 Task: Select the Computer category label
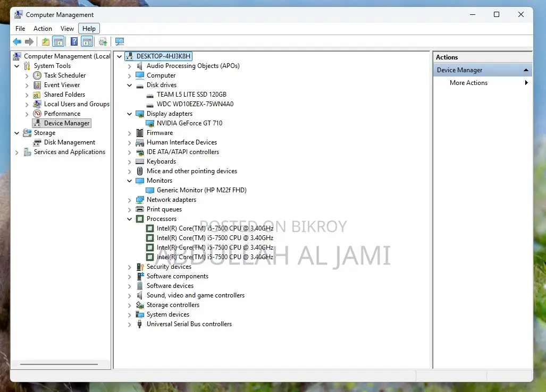(x=161, y=75)
